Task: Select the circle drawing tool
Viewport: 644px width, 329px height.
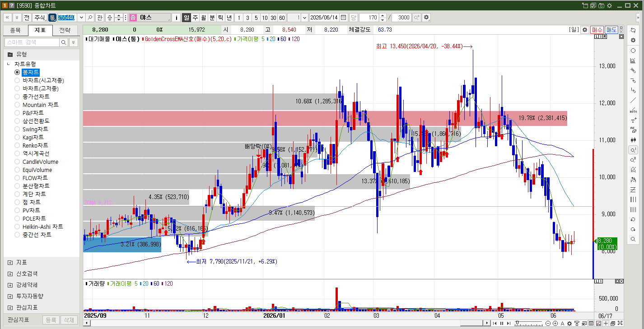Action: 633,51
